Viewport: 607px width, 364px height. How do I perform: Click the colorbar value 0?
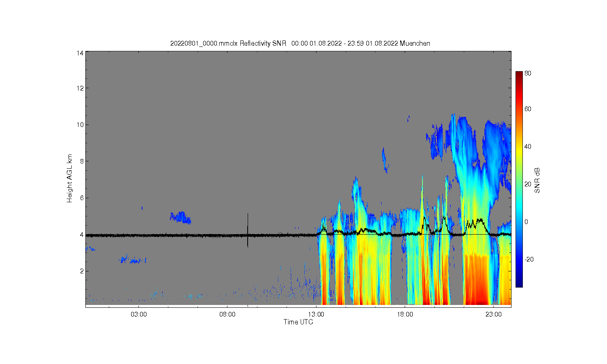click(526, 222)
